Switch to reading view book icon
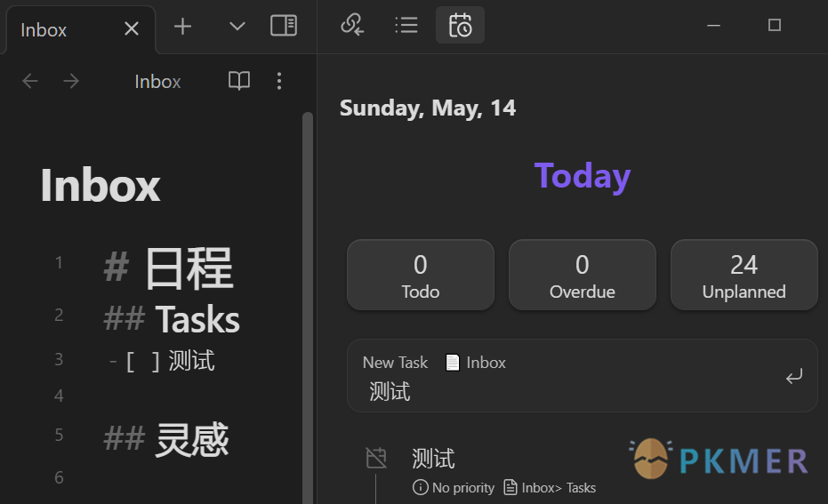This screenshot has width=828, height=504. click(x=239, y=82)
